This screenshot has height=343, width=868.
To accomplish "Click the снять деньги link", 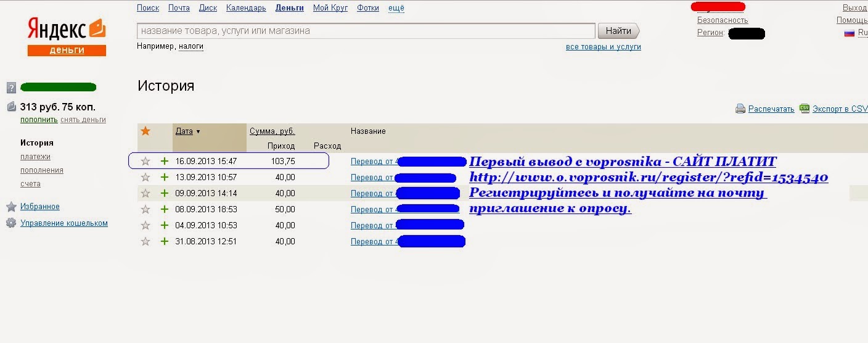I will [x=83, y=120].
